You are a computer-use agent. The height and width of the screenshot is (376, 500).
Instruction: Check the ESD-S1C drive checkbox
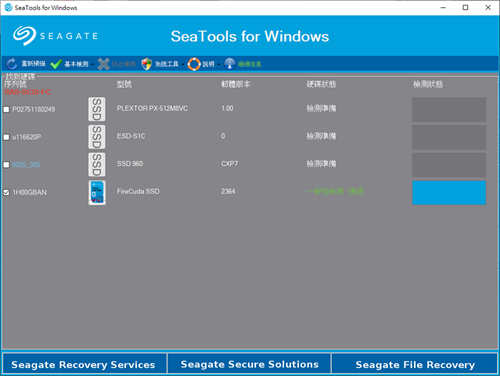coord(6,137)
